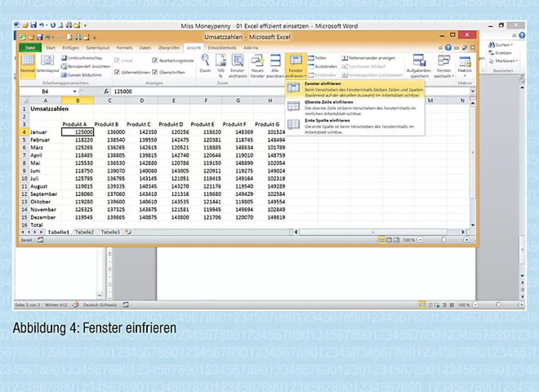Choose Erste Spalte einfrieren menu entry

[x=355, y=127]
